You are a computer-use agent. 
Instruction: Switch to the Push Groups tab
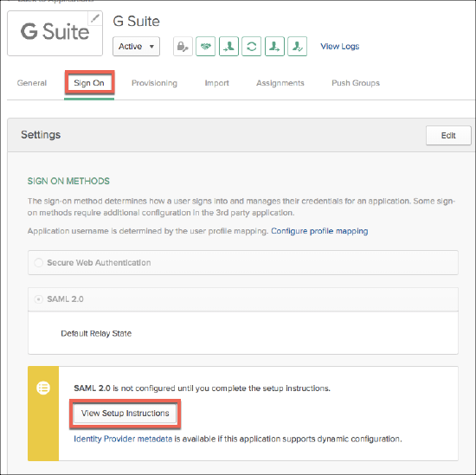tap(356, 83)
